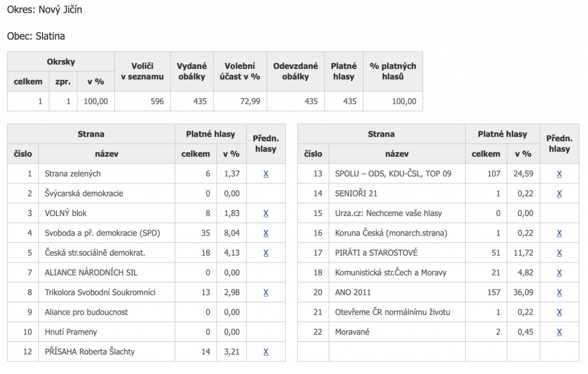
Task: Click the X link for SENIOŘI 21
Action: coord(559,194)
